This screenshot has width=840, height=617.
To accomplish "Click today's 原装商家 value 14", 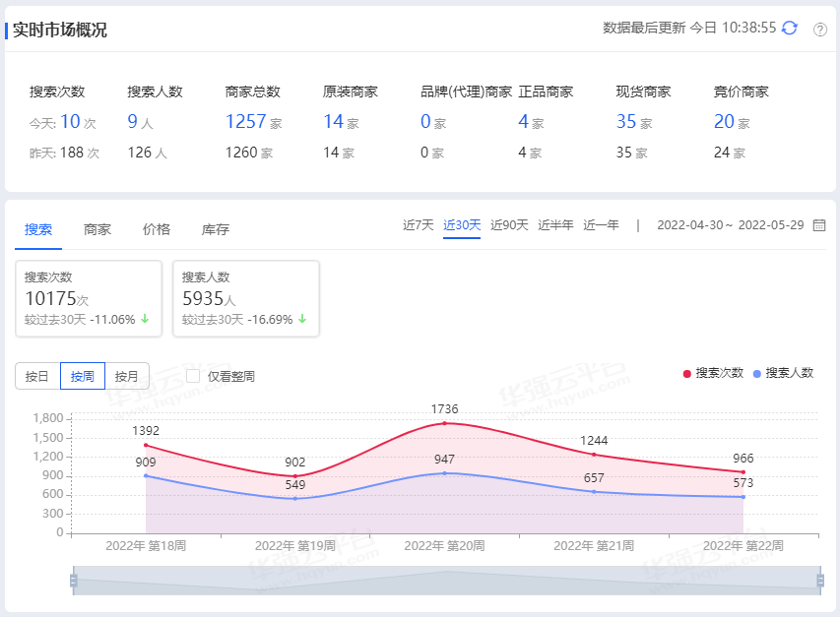I will 333,121.
